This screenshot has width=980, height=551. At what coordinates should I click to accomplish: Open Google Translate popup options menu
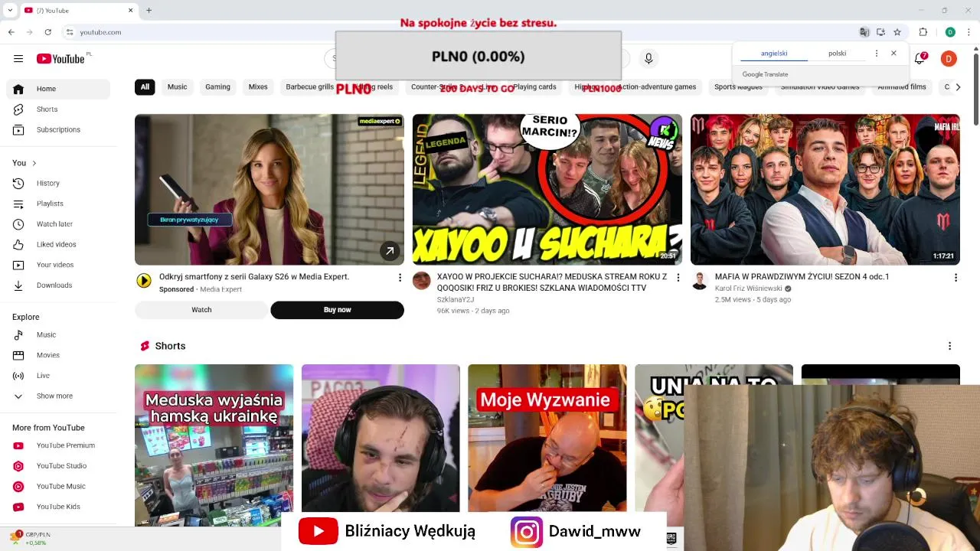[x=877, y=54]
